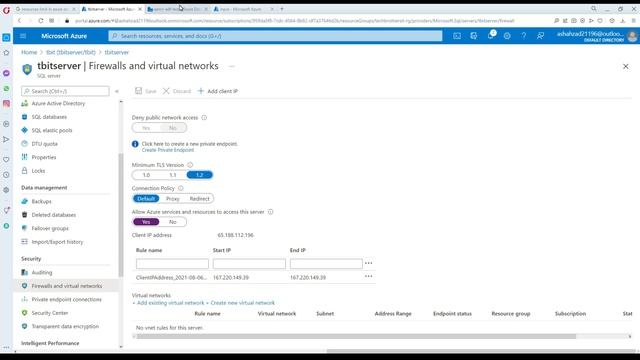Image resolution: width=640 pixels, height=360 pixels.
Task: Open the help question mark icon
Action: (524, 36)
